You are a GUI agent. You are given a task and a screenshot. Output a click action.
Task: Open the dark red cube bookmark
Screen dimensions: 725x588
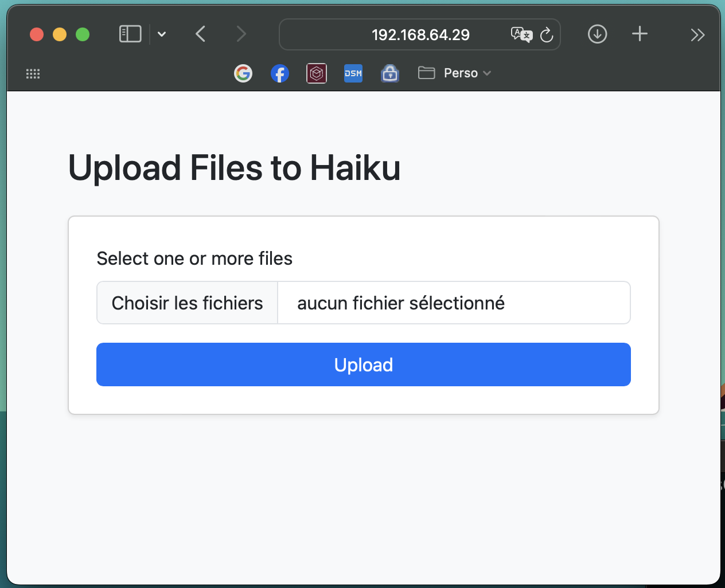(317, 73)
